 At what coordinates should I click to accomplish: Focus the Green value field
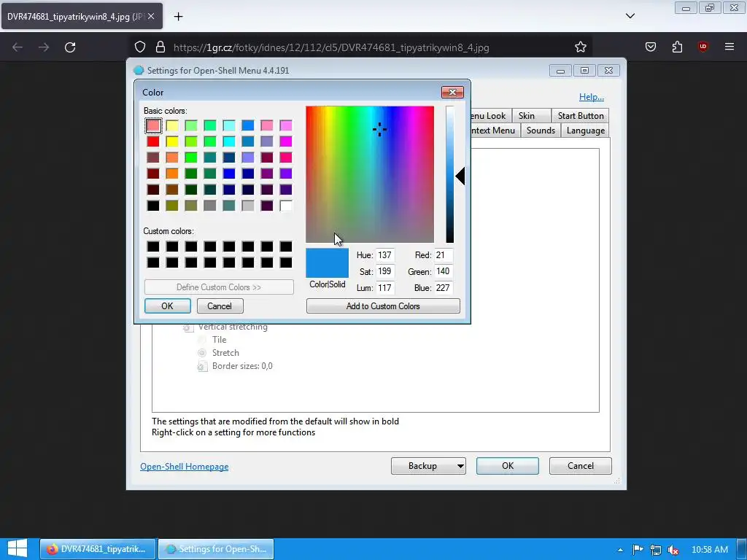tap(443, 271)
